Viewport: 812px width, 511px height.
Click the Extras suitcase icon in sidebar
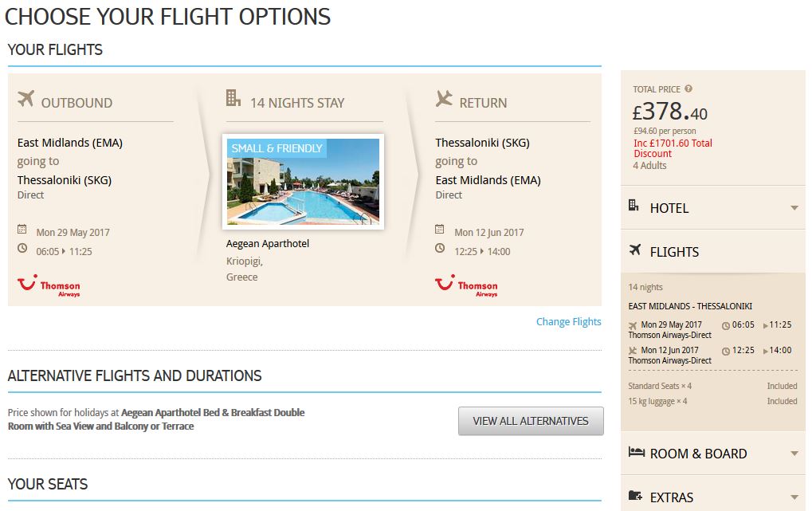[x=635, y=495]
